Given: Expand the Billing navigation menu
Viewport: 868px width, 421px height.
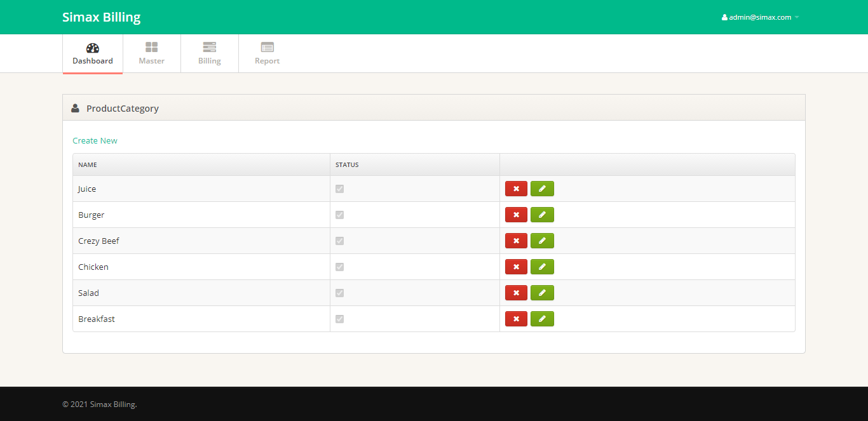Looking at the screenshot, I should (210, 54).
